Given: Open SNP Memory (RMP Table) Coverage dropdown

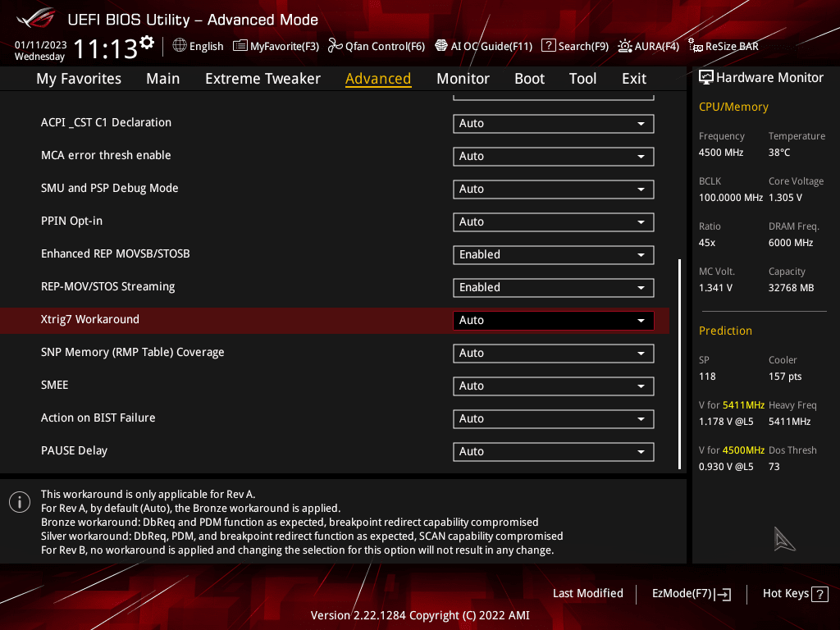Looking at the screenshot, I should (x=554, y=353).
